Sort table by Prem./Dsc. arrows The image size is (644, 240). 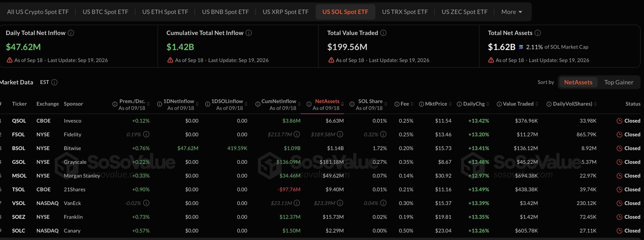[148, 104]
